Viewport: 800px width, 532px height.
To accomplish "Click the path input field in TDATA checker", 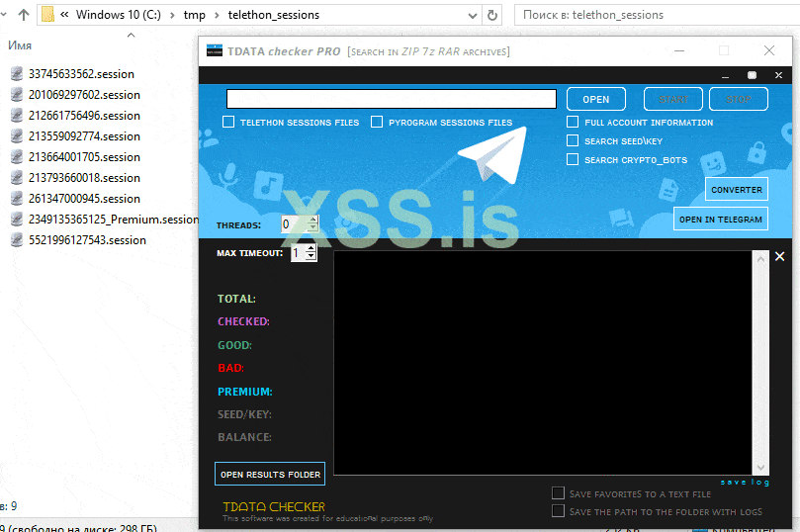I will point(392,99).
